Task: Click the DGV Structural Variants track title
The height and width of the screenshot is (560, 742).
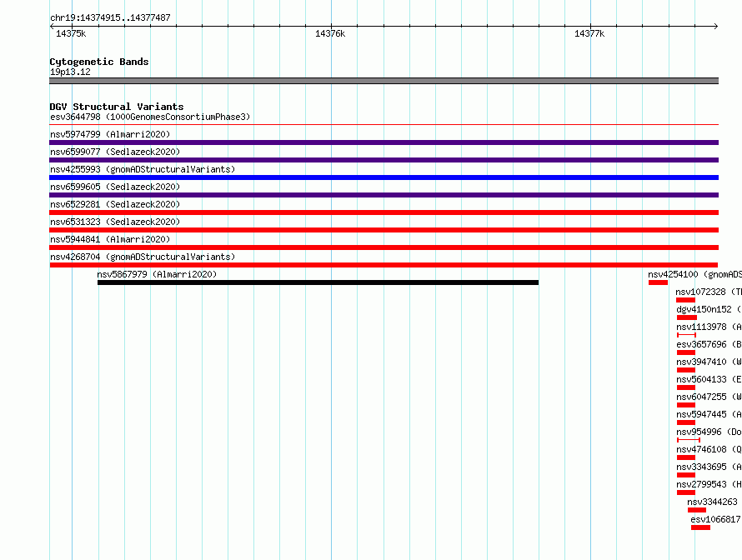Action: tap(117, 107)
